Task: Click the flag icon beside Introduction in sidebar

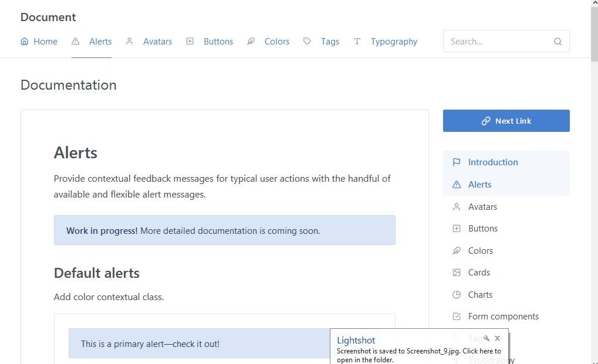Action: [457, 162]
